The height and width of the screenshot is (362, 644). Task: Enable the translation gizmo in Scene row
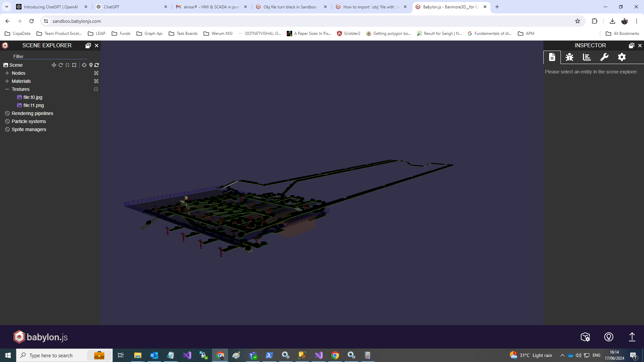[x=54, y=65]
